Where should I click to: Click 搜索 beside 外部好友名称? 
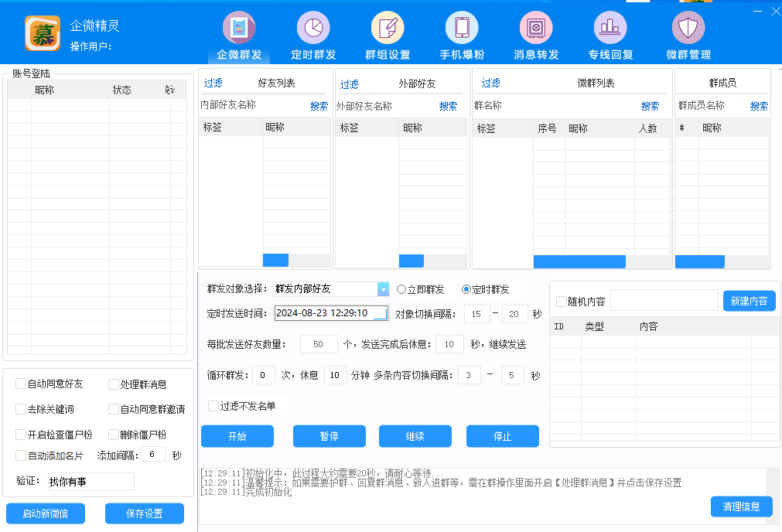[449, 106]
